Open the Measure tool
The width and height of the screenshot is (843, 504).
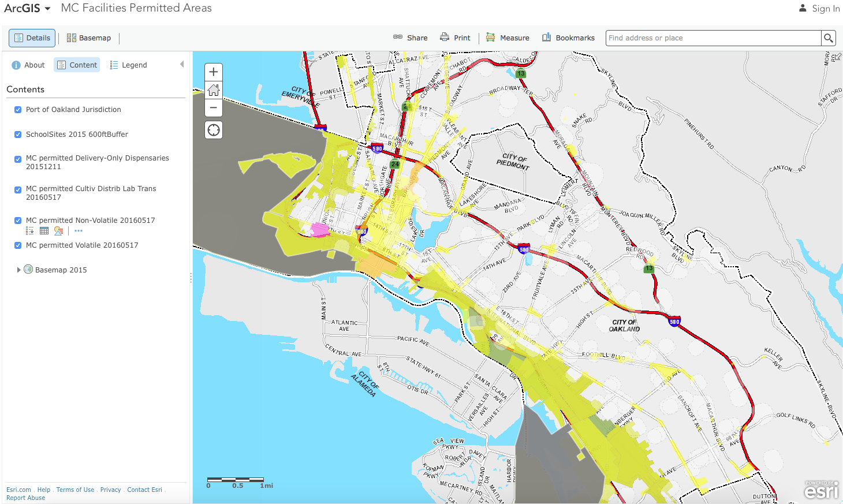508,38
